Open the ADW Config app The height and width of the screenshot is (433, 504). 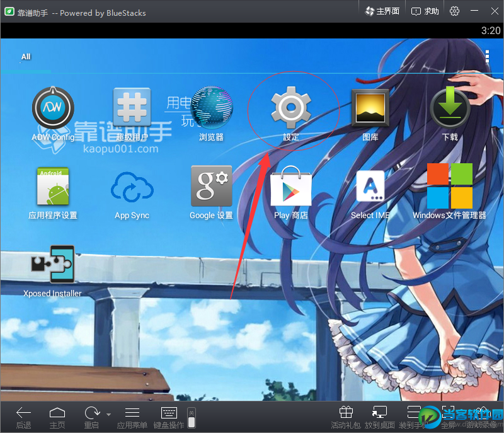[53, 113]
